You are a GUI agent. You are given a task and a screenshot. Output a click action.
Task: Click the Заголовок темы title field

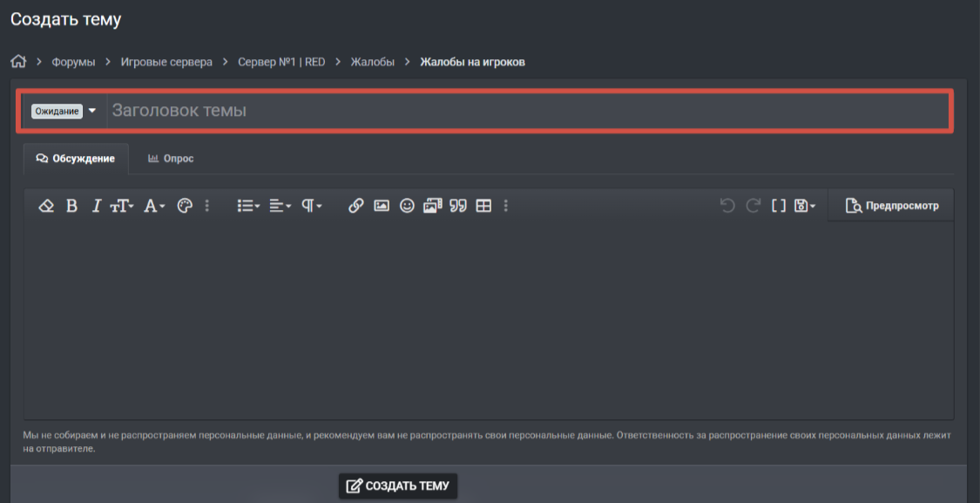click(x=530, y=111)
